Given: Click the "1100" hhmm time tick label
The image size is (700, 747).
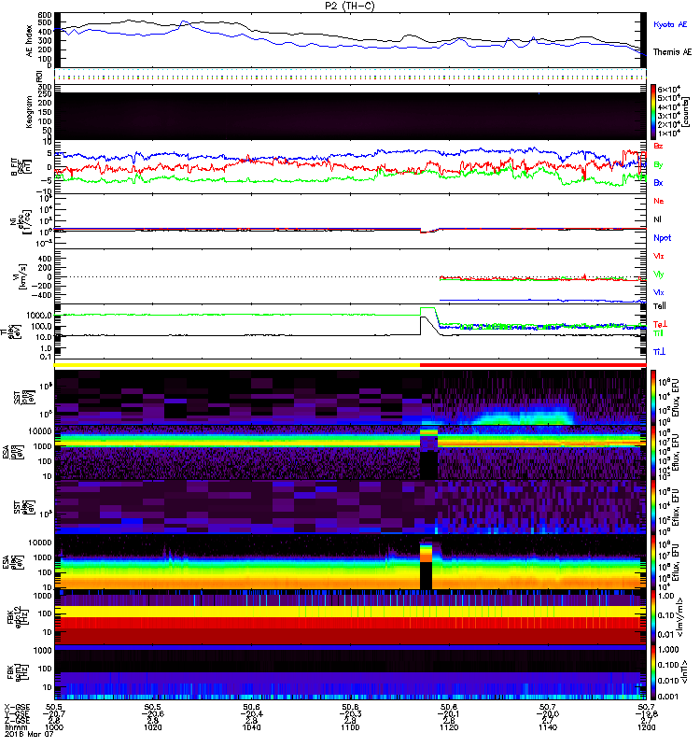Looking at the screenshot, I should [x=350, y=727].
